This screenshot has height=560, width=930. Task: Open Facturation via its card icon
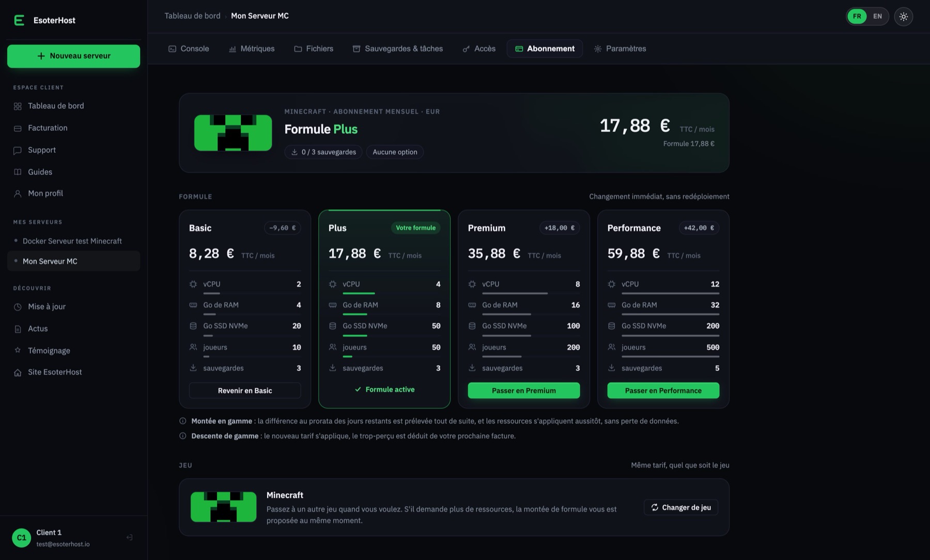[18, 128]
